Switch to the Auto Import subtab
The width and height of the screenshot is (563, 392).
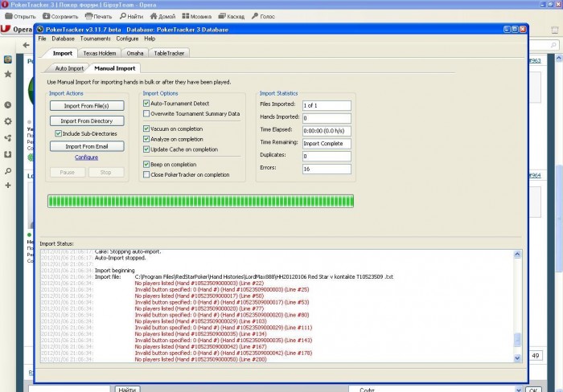click(69, 68)
